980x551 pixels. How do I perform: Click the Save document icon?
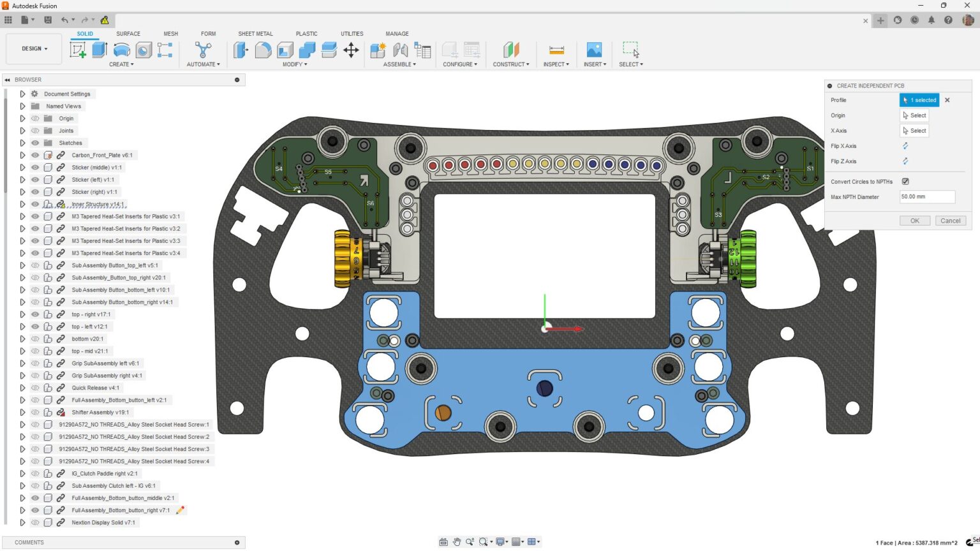47,19
